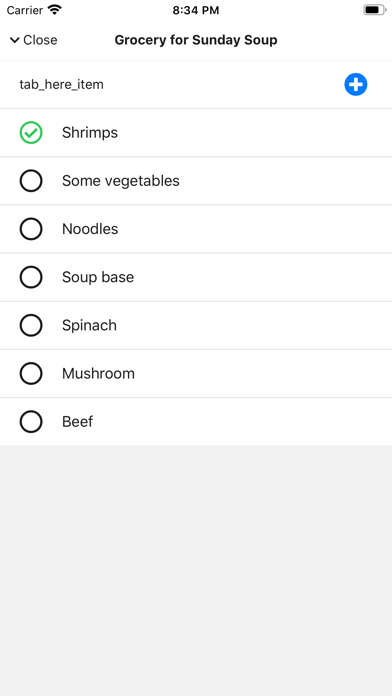The width and height of the screenshot is (392, 696).
Task: Focus the tab_here_item input field
Action: (178, 84)
